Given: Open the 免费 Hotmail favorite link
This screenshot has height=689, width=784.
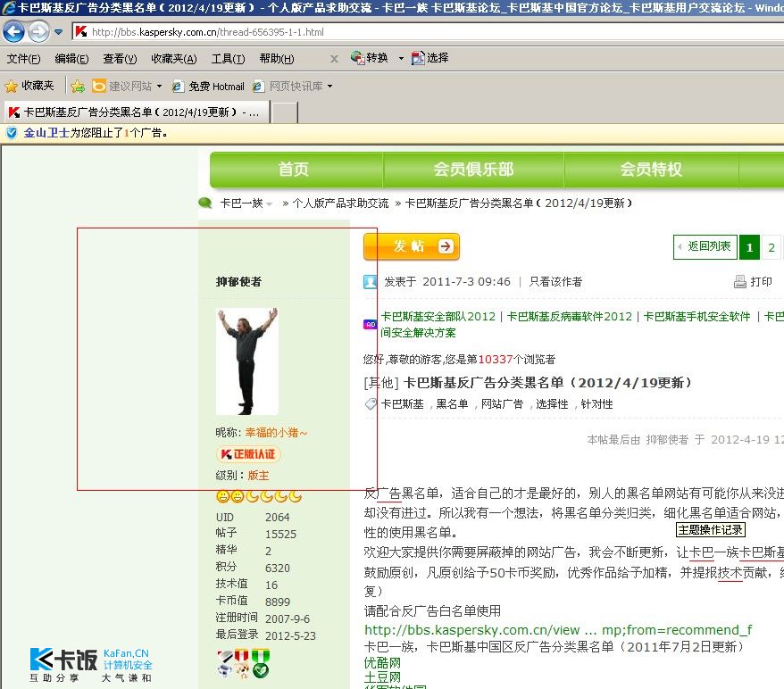Looking at the screenshot, I should tap(208, 87).
